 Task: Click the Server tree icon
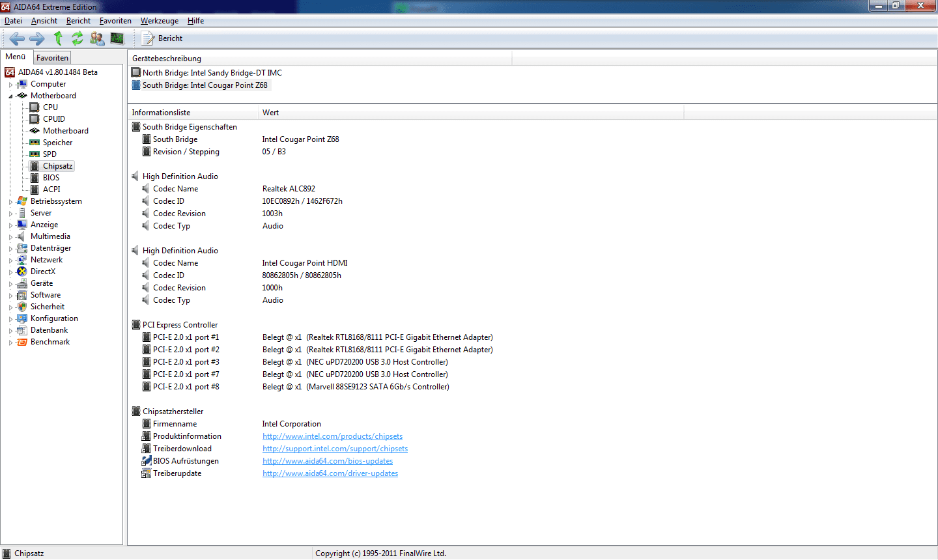coord(22,213)
